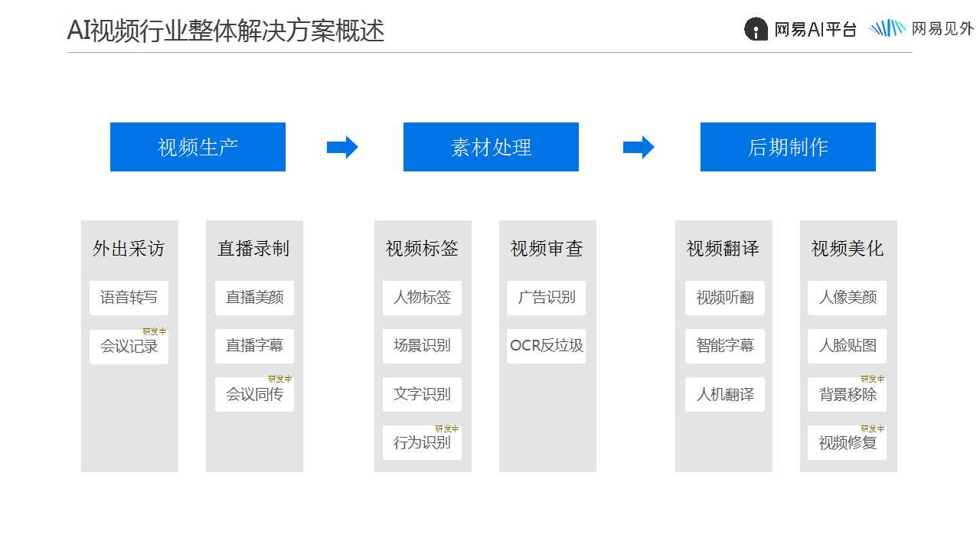Click the 研发中 badge on 会议同传
Viewport: 980px width, 551px height.
tap(279, 379)
